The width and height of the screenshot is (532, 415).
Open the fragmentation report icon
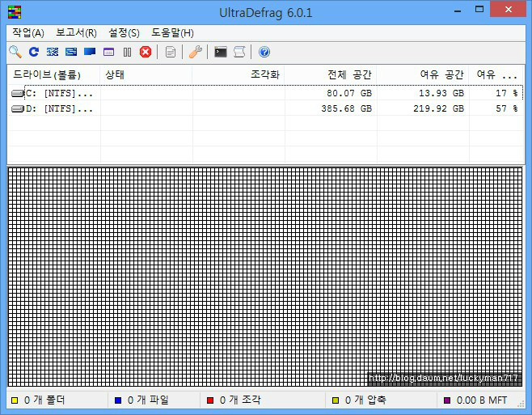[171, 52]
